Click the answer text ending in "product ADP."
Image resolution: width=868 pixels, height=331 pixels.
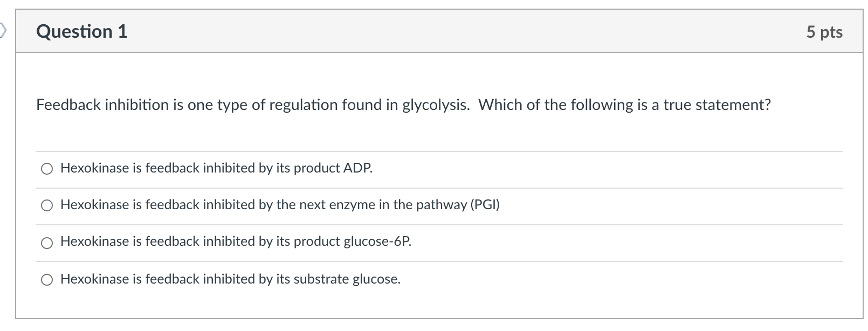point(216,168)
